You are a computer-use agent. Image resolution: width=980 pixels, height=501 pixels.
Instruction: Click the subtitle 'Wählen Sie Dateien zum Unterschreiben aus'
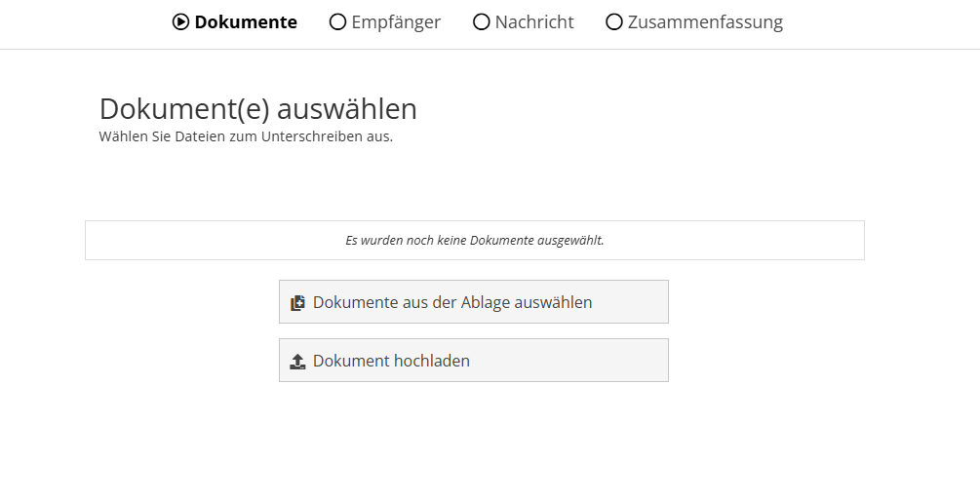click(x=246, y=136)
